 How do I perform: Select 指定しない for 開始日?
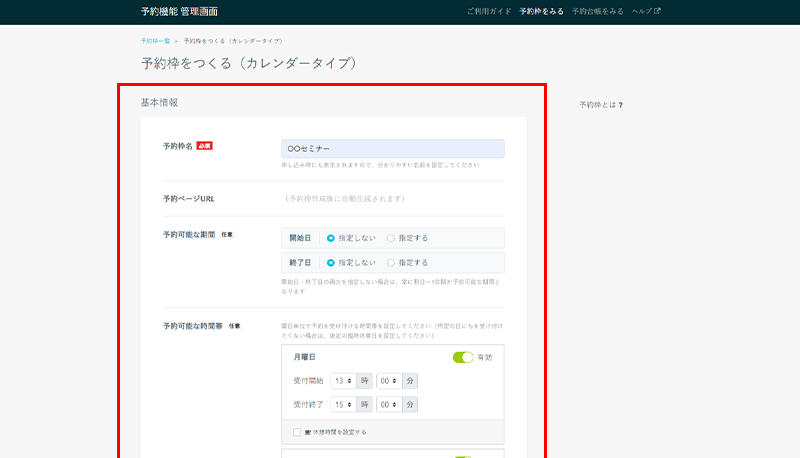[331, 238]
